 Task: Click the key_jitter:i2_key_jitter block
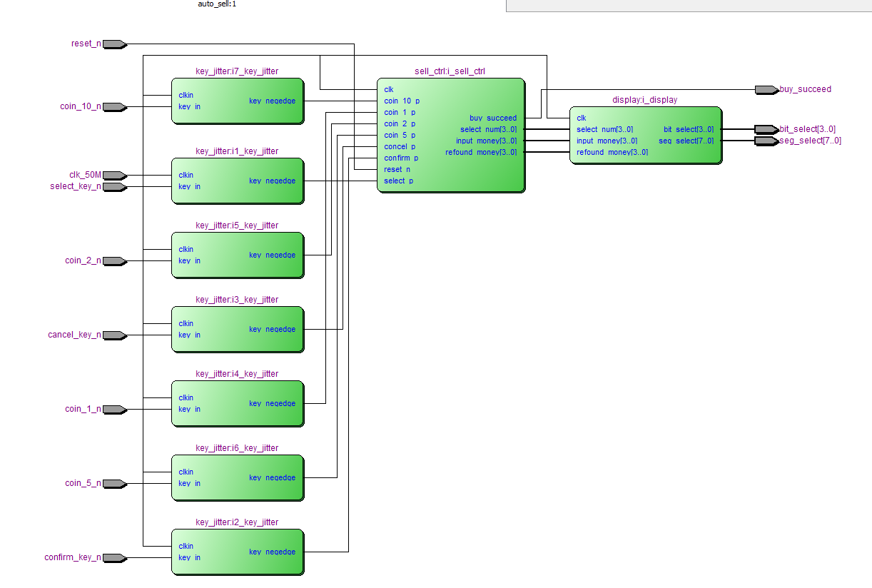pyautogui.click(x=238, y=552)
